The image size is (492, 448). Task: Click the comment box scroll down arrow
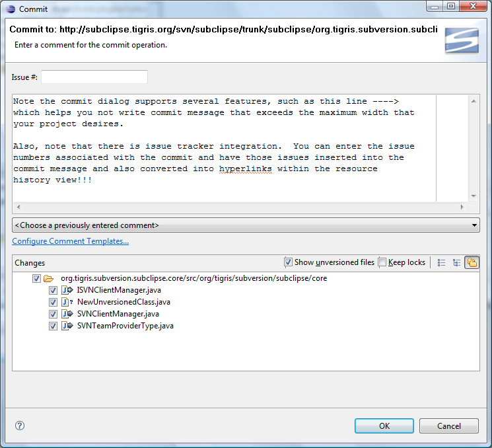[x=474, y=196]
